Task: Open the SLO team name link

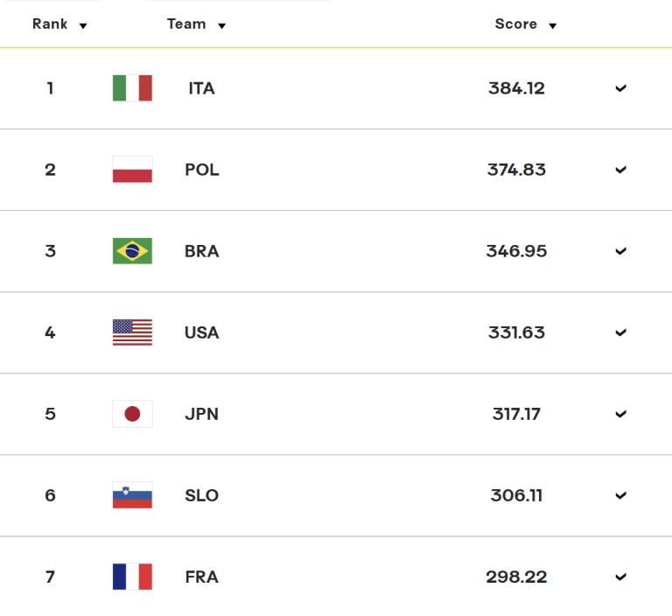Action: point(201,495)
